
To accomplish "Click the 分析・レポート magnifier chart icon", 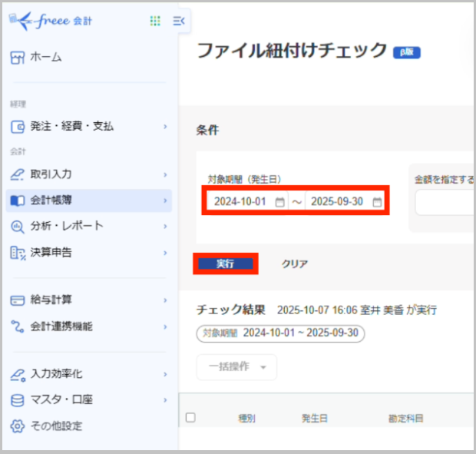I will [18, 227].
